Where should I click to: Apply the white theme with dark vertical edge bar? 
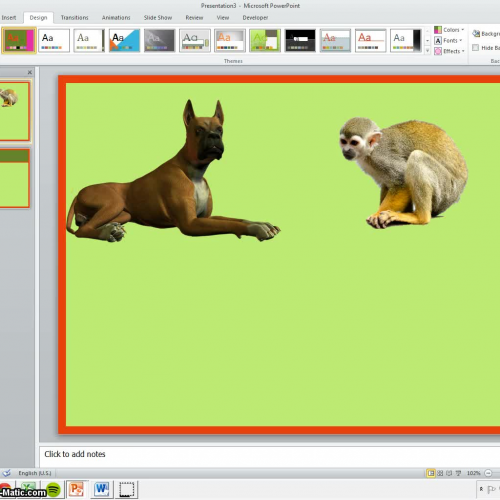pyautogui.click(x=89, y=40)
